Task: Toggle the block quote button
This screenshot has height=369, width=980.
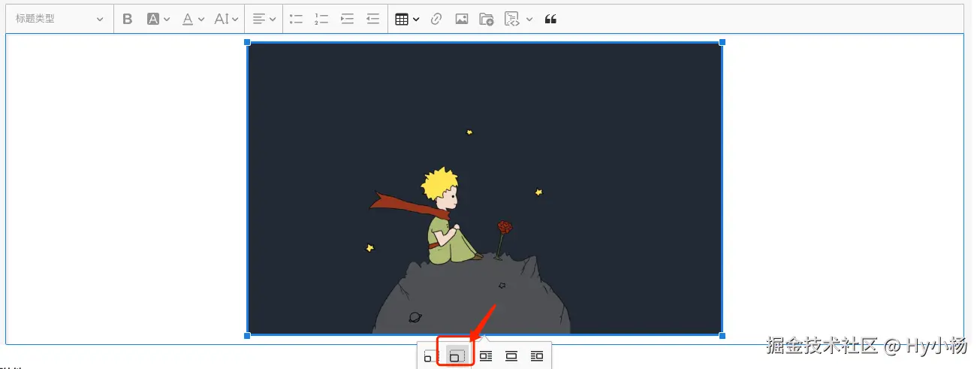Action: coord(550,19)
